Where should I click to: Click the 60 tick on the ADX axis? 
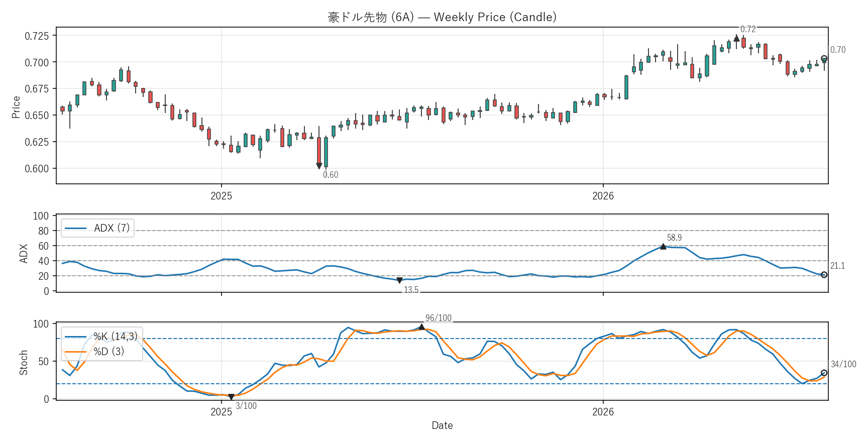tap(44, 246)
